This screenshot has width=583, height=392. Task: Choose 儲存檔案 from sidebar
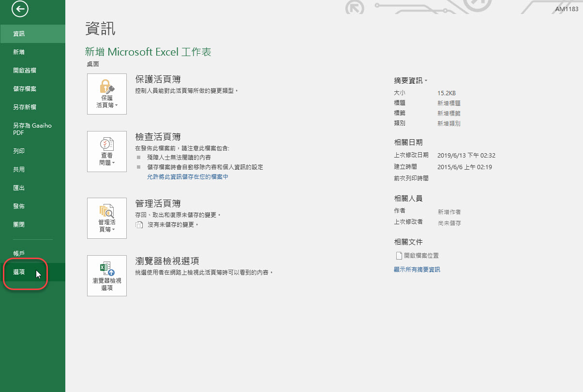point(32,89)
